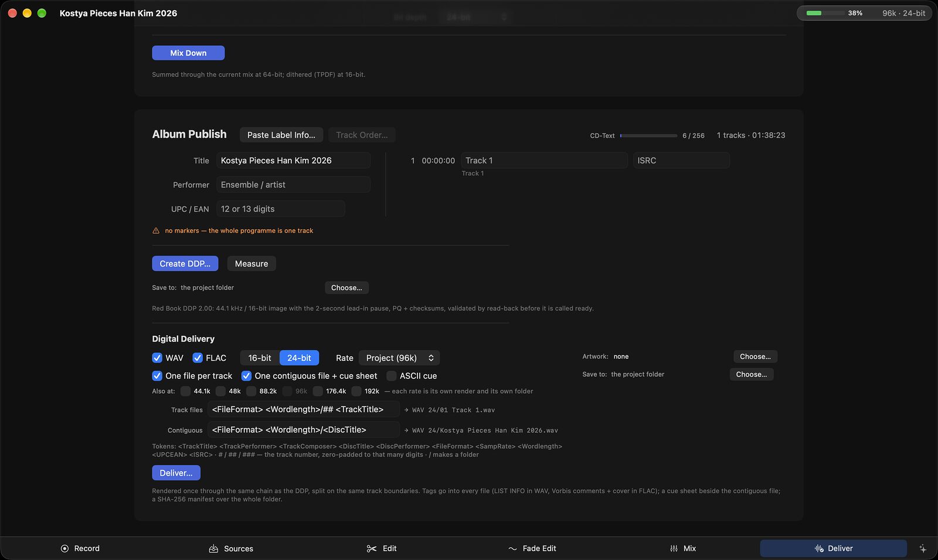Check the 192k additional rate

(x=356, y=391)
